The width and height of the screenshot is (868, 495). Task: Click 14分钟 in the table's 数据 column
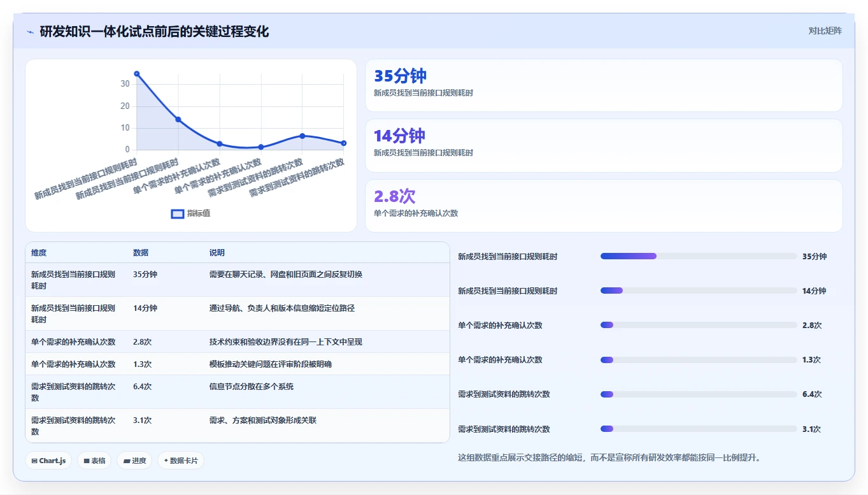[x=145, y=308]
